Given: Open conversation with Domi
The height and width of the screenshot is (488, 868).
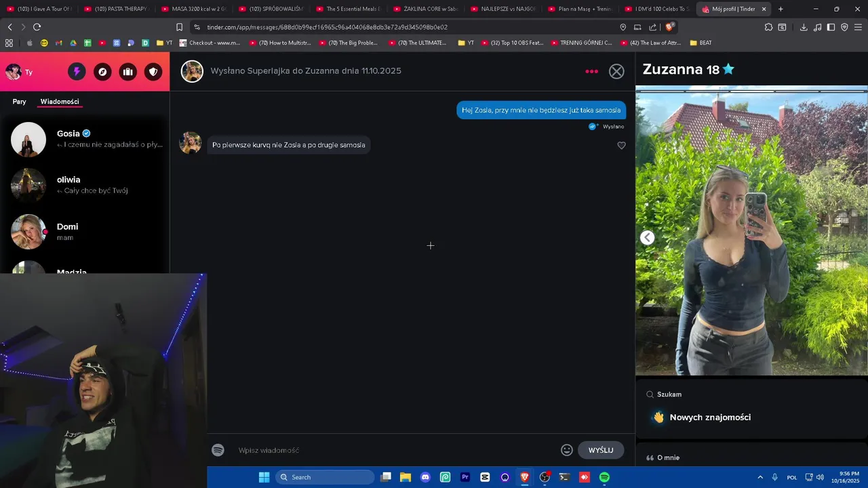Looking at the screenshot, I should pyautogui.click(x=85, y=232).
